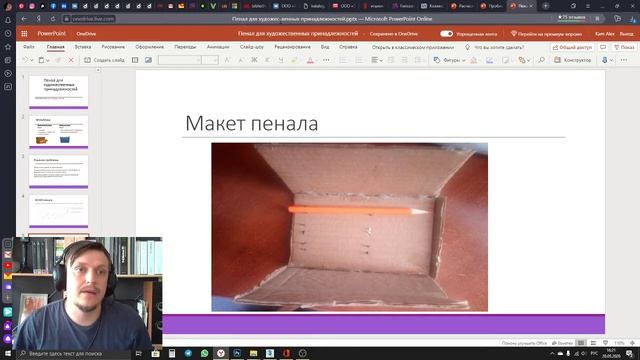The height and width of the screenshot is (360, 640).
Task: Click the red delete X icon
Action: pos(71,60)
